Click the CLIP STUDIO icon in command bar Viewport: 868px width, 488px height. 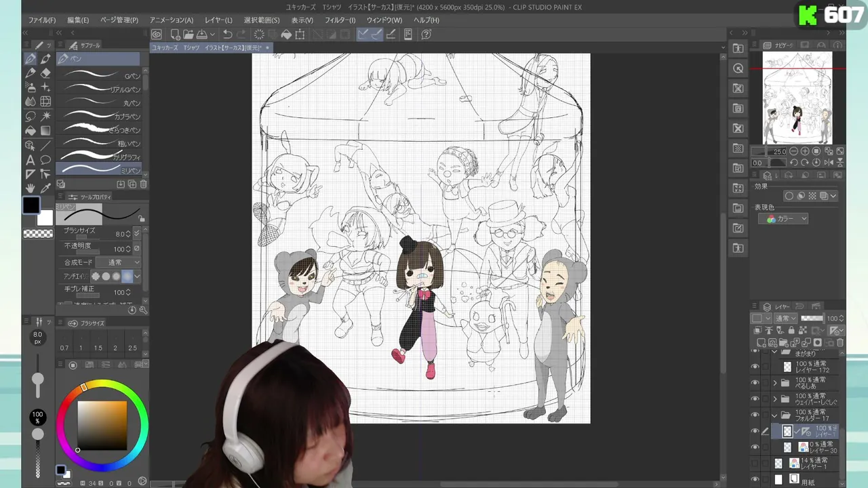[157, 35]
